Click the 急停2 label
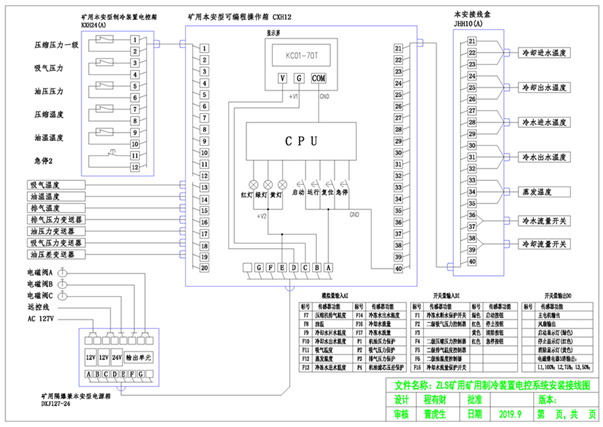Image resolution: width=603 pixels, height=427 pixels. pos(43,161)
